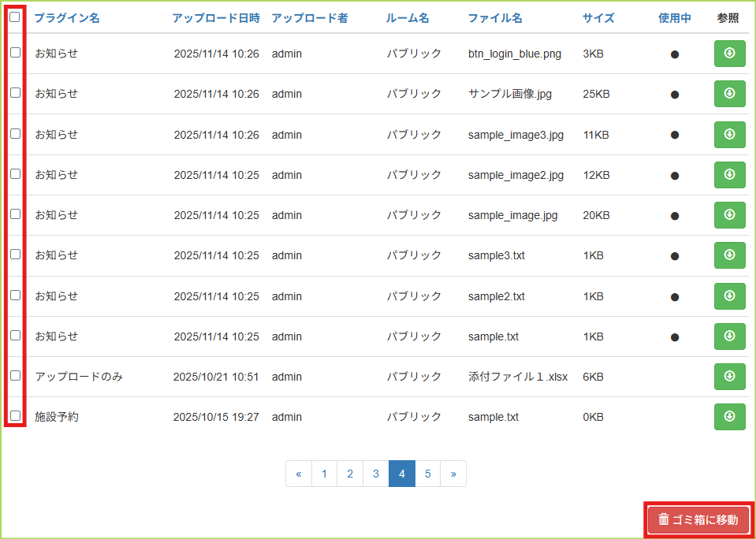Advance with the » pagination arrow
The image size is (756, 539).
[453, 474]
